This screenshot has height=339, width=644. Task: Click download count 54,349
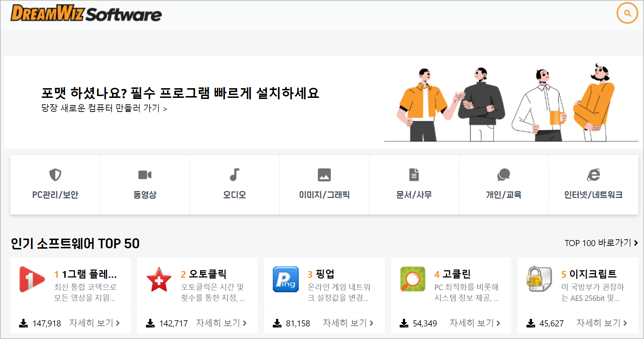425,324
